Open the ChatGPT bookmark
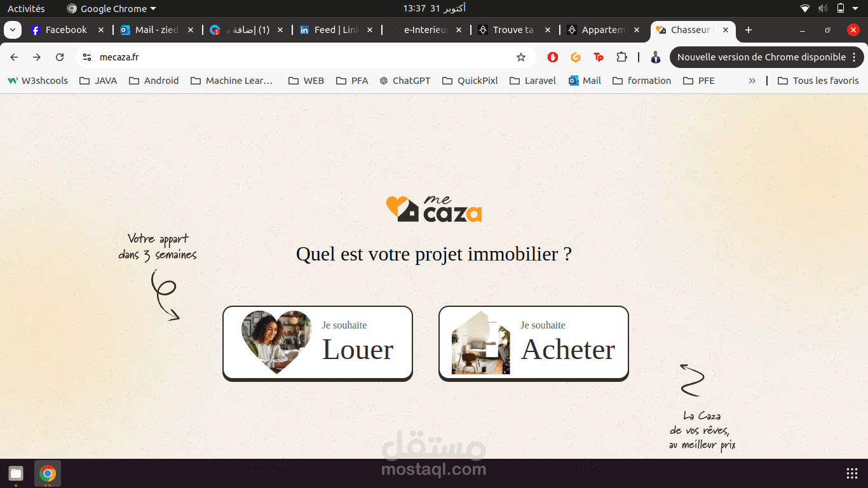This screenshot has width=868, height=488. point(405,81)
